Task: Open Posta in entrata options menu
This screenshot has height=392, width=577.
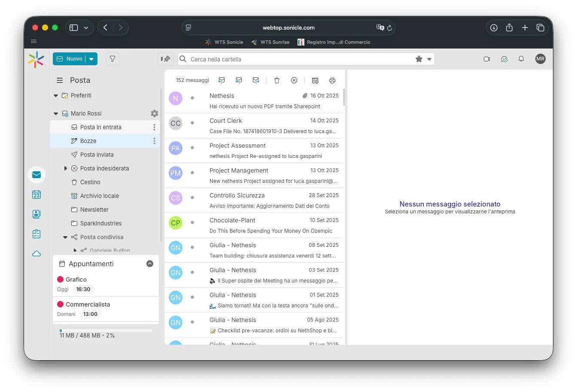Action: [x=154, y=127]
